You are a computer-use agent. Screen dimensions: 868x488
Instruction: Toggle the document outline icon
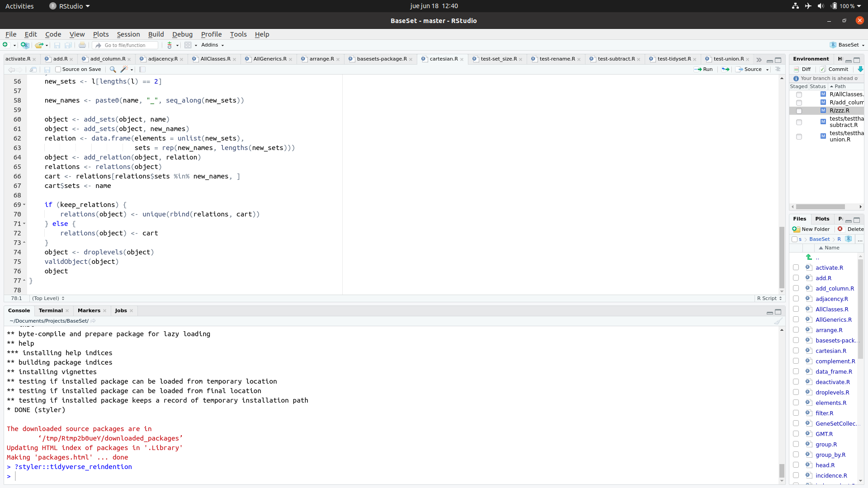point(778,69)
